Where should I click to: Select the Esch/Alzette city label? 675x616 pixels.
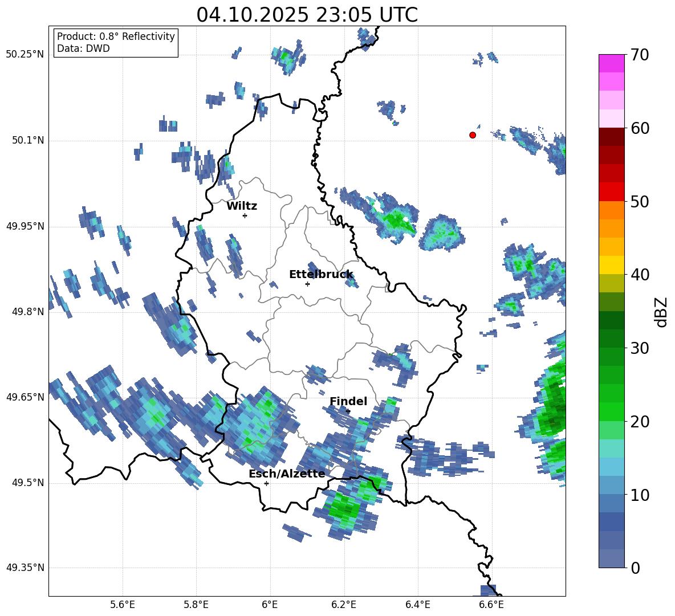(287, 474)
